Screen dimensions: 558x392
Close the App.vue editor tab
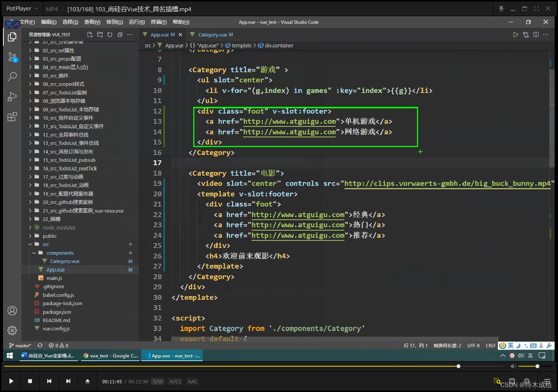pyautogui.click(x=180, y=35)
